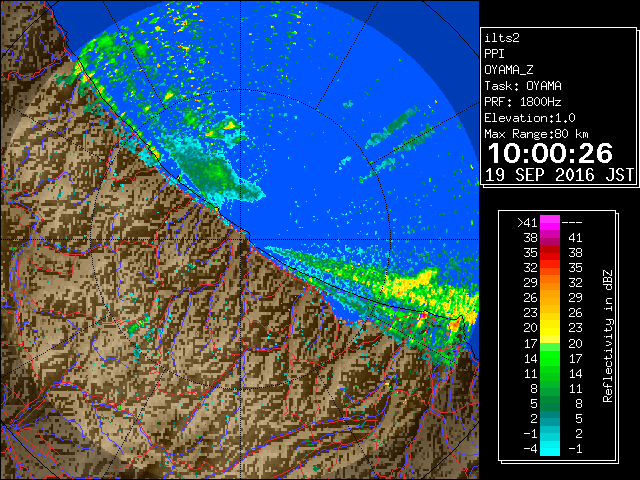
Task: Click the '-4' legend label
Action: [530, 449]
